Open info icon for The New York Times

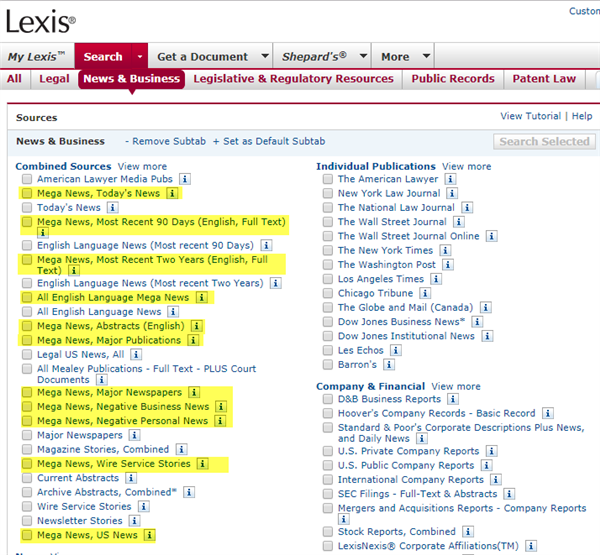tap(445, 250)
